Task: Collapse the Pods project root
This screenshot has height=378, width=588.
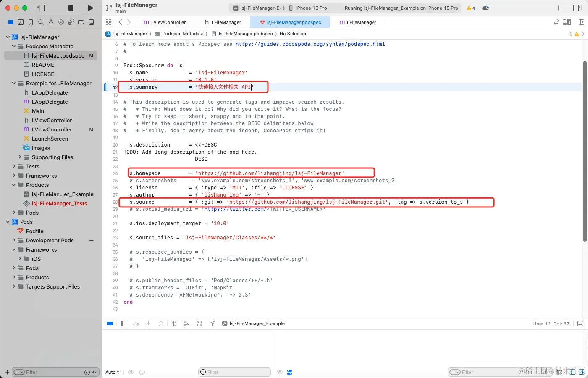Action: click(x=8, y=222)
